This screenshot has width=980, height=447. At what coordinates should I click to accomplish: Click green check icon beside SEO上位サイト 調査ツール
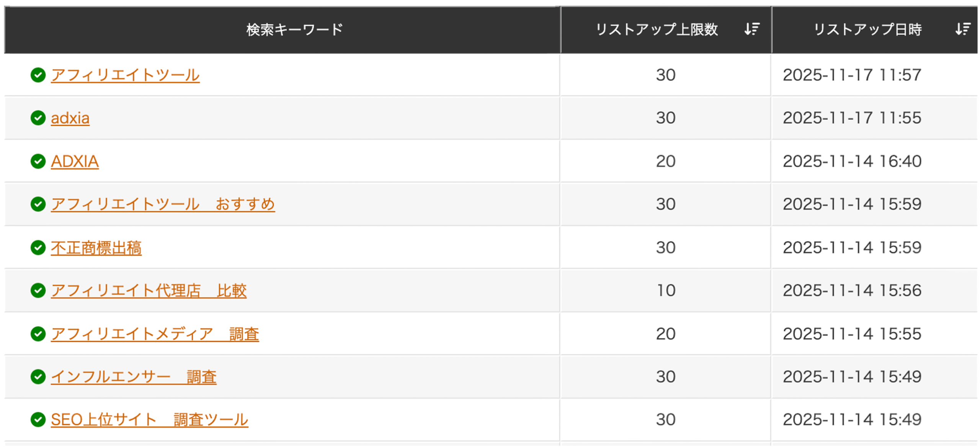[38, 419]
